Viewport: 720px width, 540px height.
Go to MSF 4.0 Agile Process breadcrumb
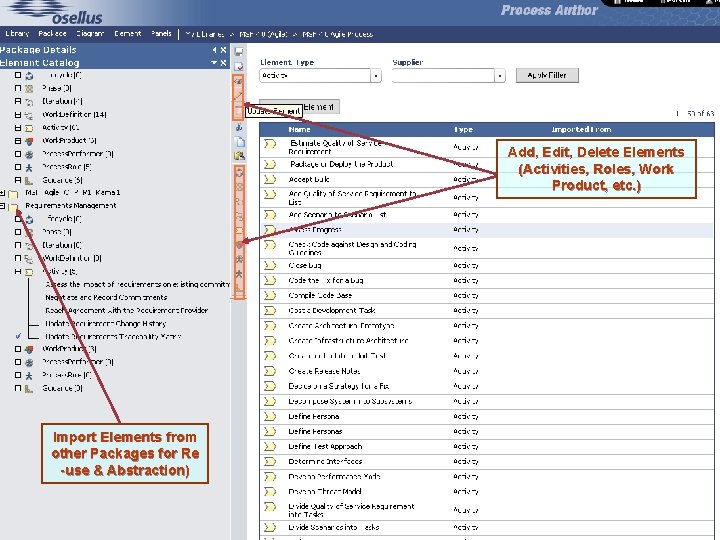(338, 34)
